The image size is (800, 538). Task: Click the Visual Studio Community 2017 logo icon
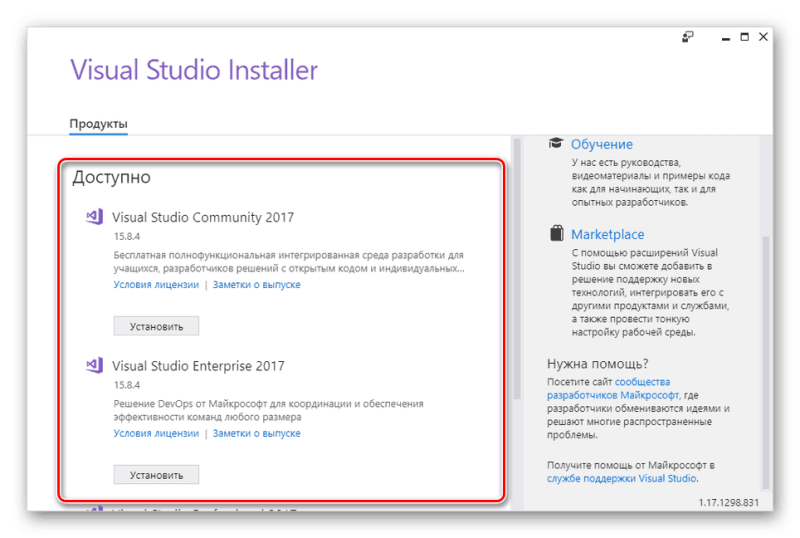pos(94,217)
